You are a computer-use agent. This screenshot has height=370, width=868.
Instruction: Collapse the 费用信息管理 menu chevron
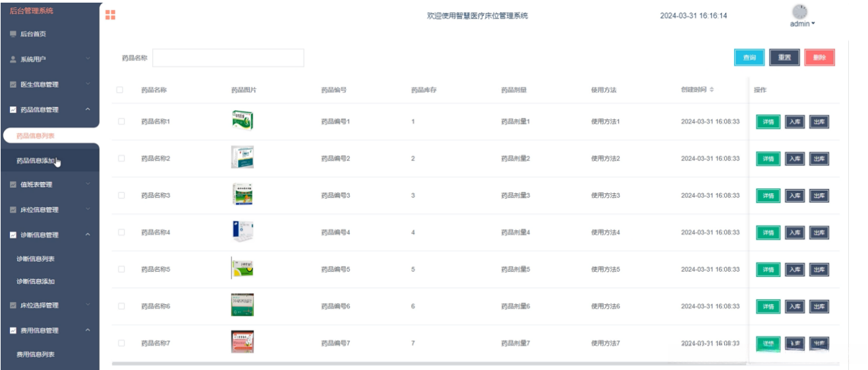tap(88, 330)
